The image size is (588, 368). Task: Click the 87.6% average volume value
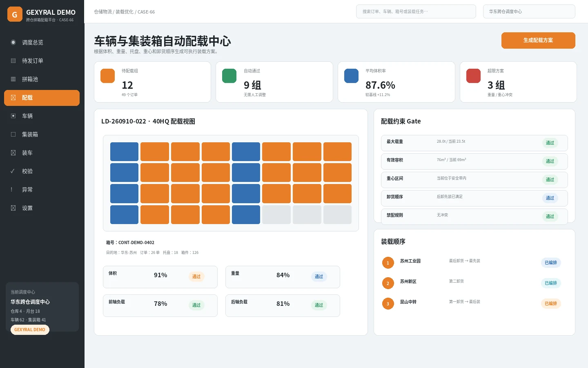(x=380, y=85)
